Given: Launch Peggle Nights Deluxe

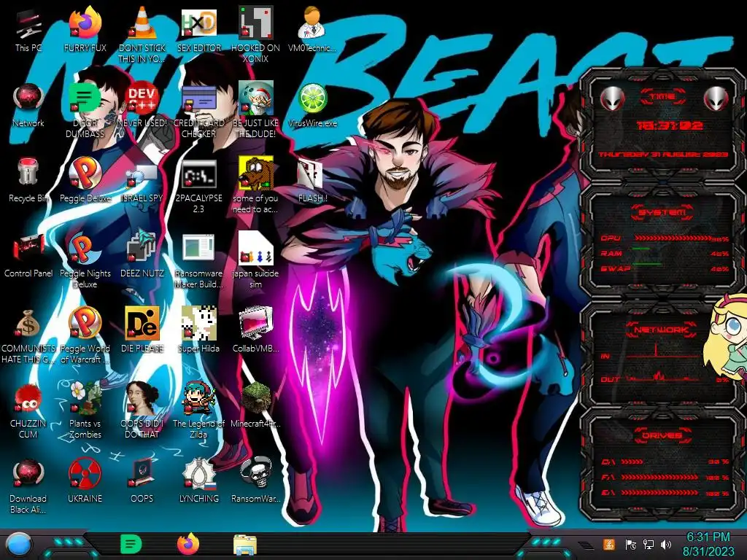Looking at the screenshot, I should coord(85,261).
